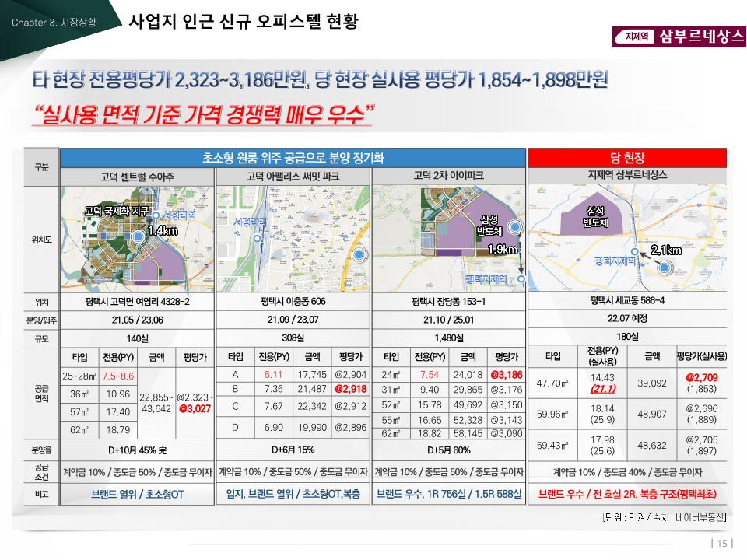Click the red @2,709 price value
The image size is (747, 560).
[x=701, y=377]
